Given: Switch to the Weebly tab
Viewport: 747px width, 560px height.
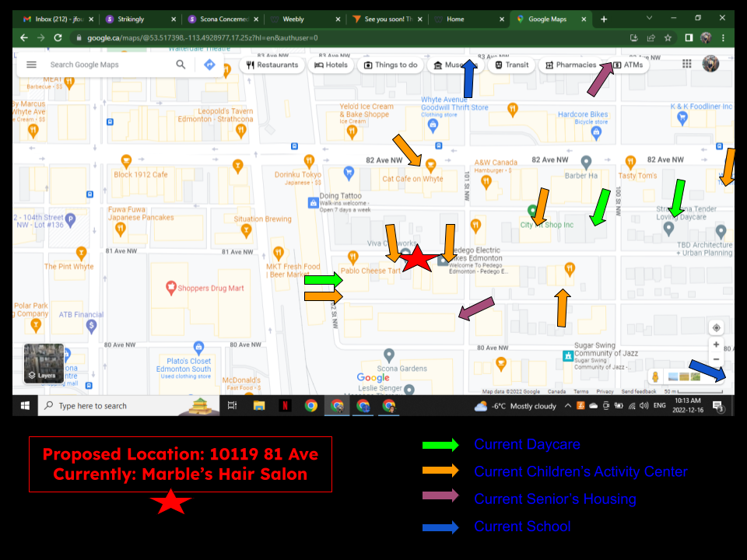Looking at the screenshot, I should (305, 19).
